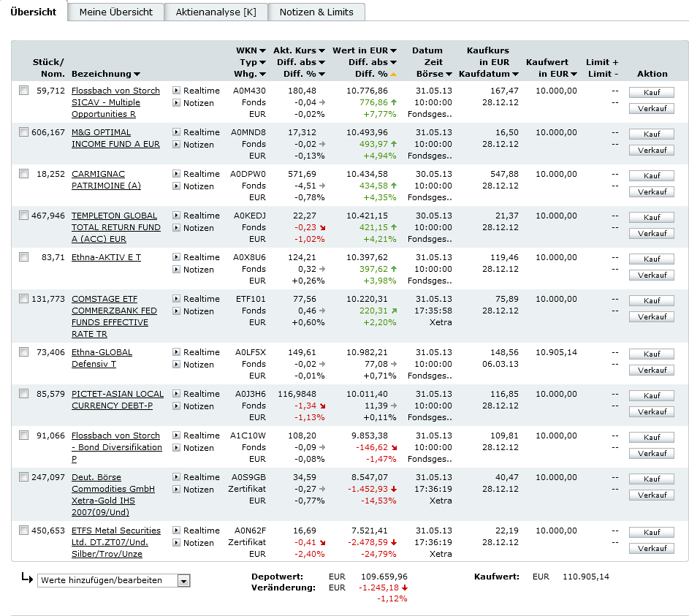Select checkbox for Carmignac Patrimoine (A)
This screenshot has height=616, width=689.
pos(23,174)
